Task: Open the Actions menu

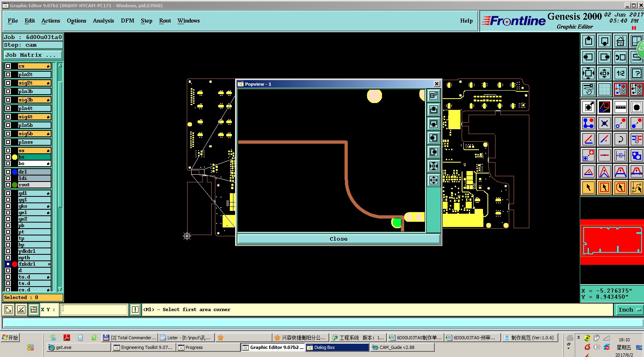Action: click(51, 21)
